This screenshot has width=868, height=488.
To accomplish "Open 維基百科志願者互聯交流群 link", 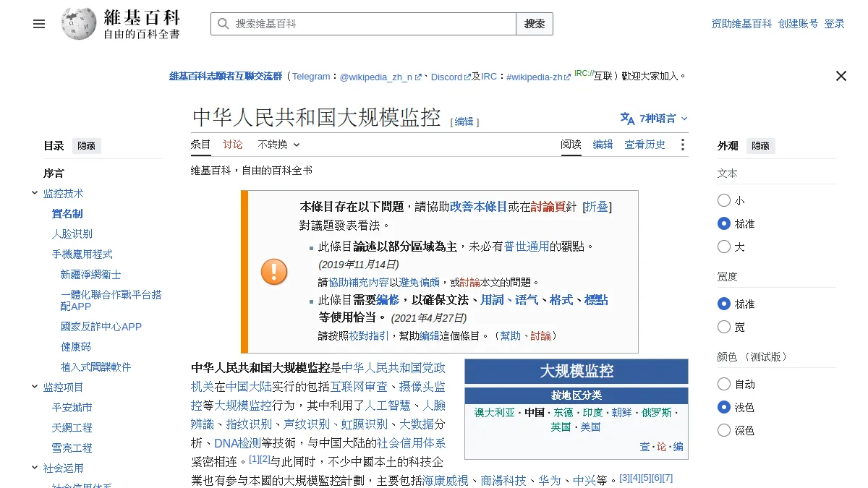I will [226, 76].
